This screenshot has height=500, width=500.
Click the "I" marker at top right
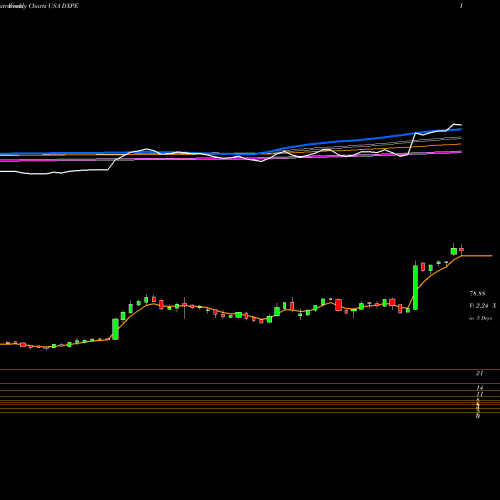pyautogui.click(x=461, y=6)
